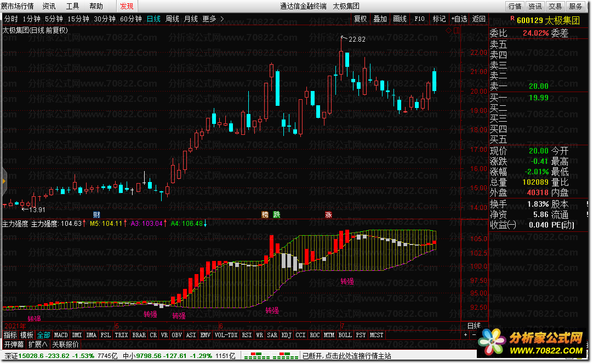Select the TRIX indicator
Viewport: 593px width, 364px height.
pos(121,335)
